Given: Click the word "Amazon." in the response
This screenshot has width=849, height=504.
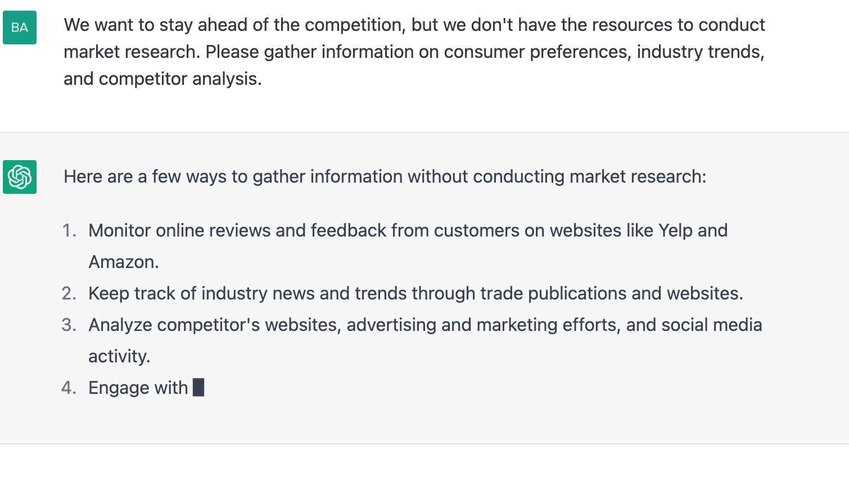Looking at the screenshot, I should click(124, 262).
